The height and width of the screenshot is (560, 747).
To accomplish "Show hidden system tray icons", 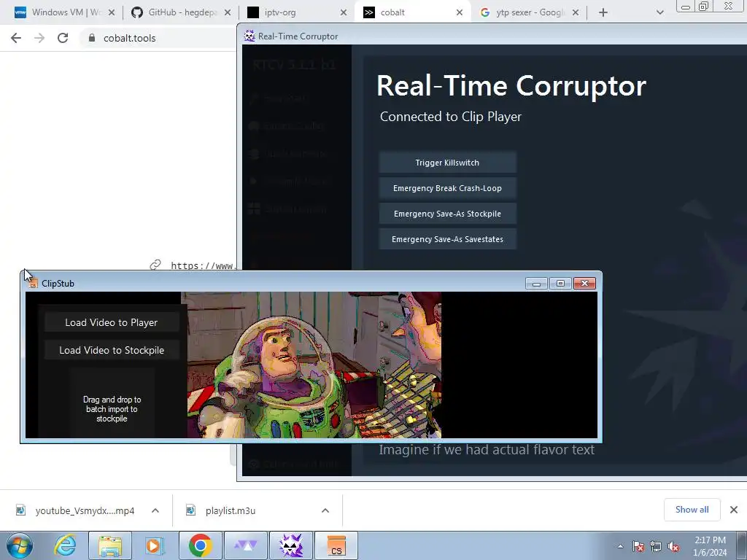I will 620,546.
